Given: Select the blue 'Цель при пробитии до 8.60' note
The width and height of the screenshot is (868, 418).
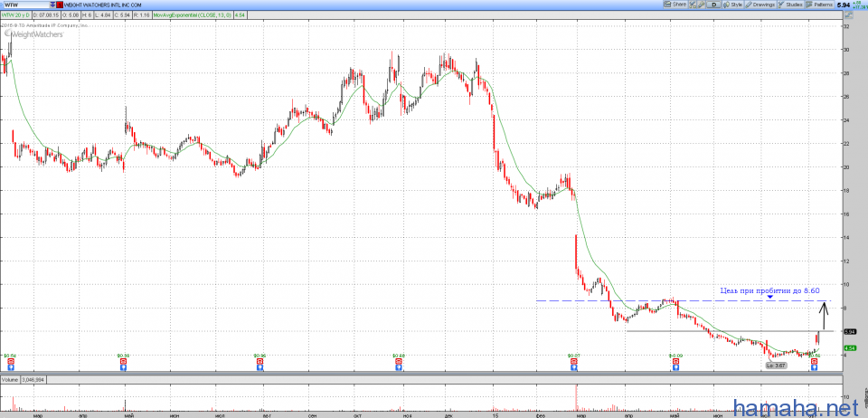Looking at the screenshot, I should click(x=769, y=290).
